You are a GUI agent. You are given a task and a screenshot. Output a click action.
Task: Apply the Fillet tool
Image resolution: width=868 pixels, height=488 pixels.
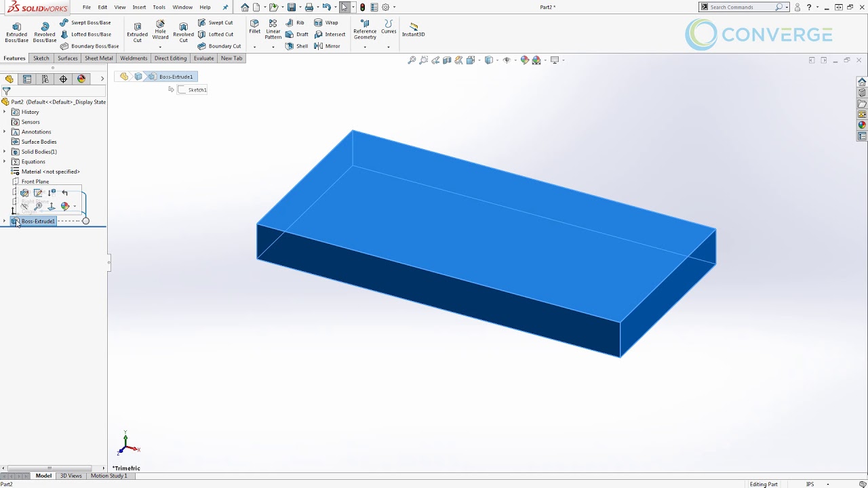tap(254, 27)
